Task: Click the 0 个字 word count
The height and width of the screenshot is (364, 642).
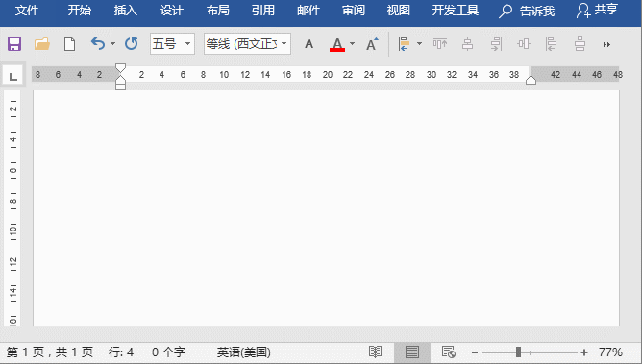Action: 169,352
